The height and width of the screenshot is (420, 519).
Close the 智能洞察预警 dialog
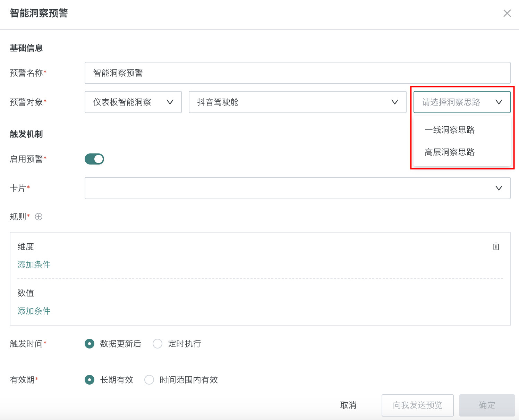(x=507, y=13)
